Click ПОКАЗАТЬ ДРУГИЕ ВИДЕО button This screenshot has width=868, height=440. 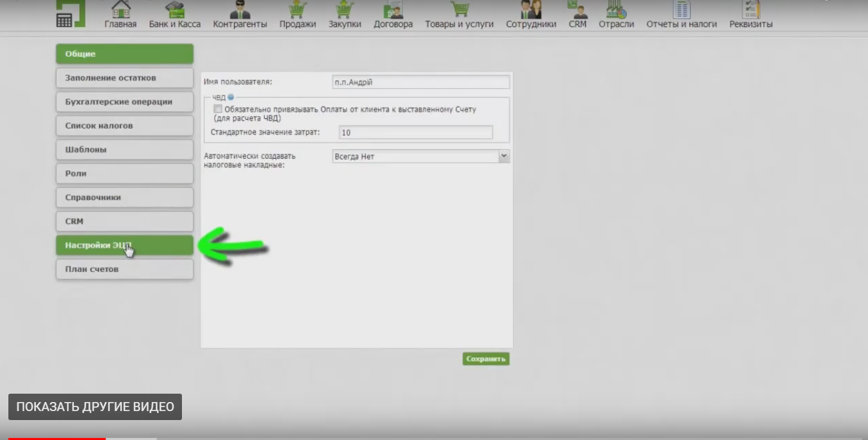[95, 407]
